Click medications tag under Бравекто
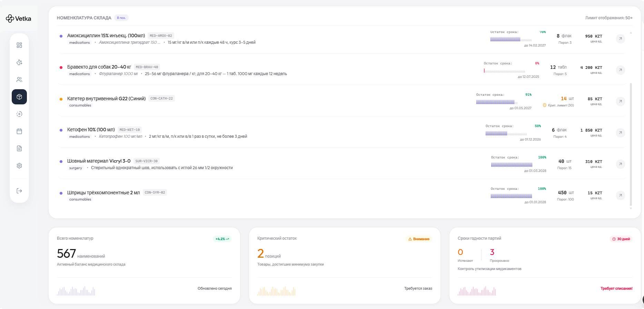This screenshot has height=309, width=644. tap(79, 74)
